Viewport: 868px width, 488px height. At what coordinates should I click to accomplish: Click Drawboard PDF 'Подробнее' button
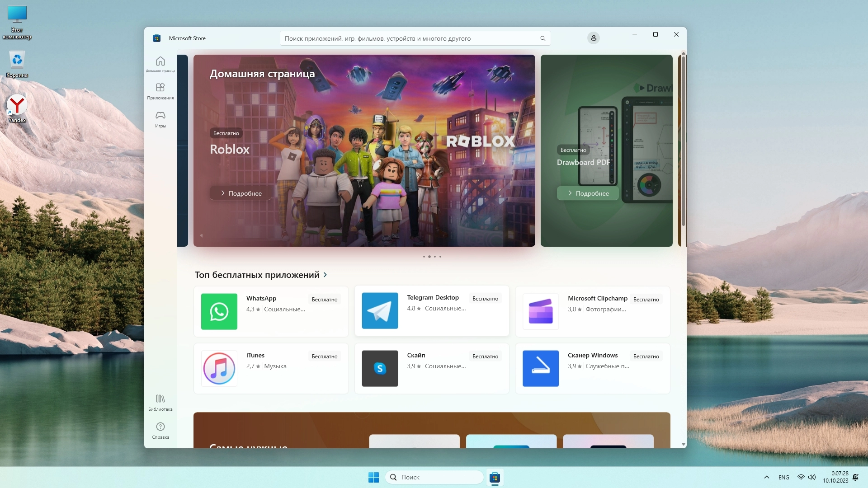(588, 193)
